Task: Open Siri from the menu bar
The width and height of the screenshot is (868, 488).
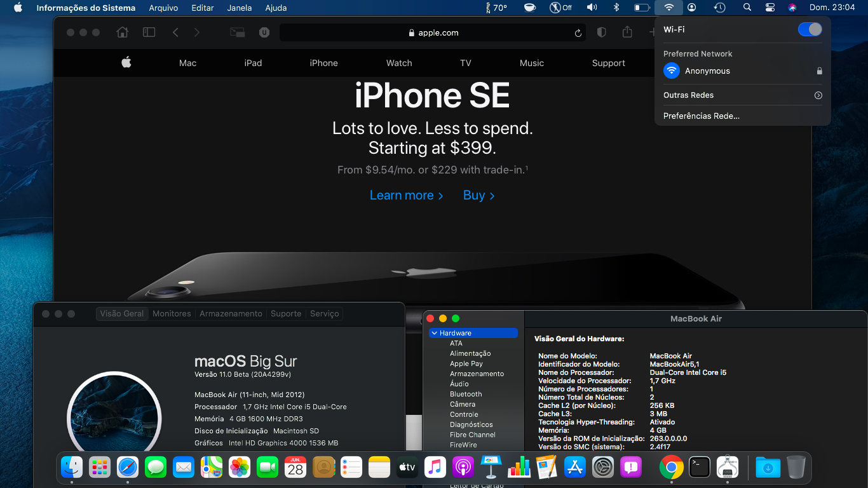Action: [x=792, y=8]
